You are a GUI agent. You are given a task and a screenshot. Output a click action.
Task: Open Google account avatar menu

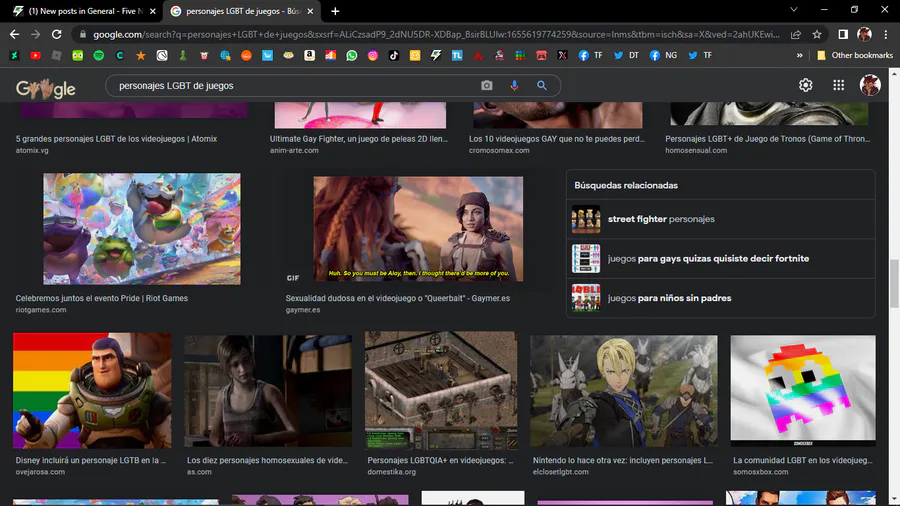tap(870, 85)
